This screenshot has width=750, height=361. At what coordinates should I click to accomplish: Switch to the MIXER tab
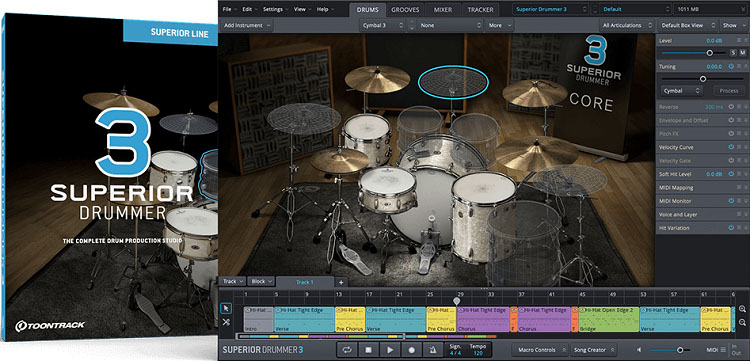(443, 9)
